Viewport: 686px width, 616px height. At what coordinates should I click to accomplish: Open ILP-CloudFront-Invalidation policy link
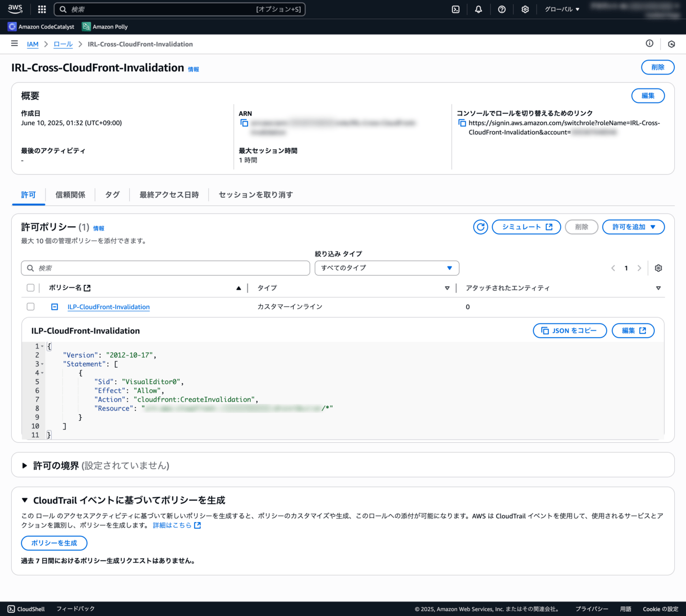(108, 307)
